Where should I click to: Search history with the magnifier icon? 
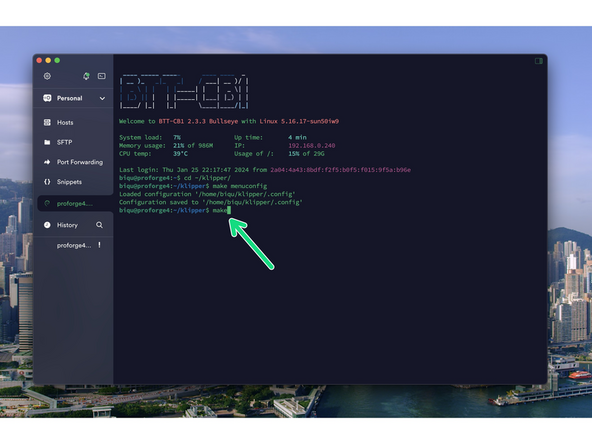point(99,225)
